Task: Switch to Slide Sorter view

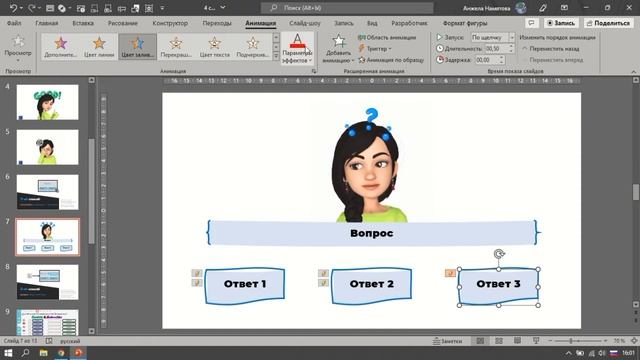Action: (x=499, y=341)
